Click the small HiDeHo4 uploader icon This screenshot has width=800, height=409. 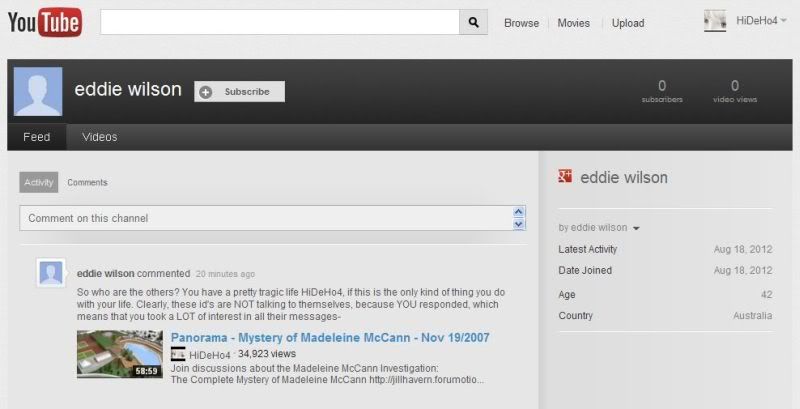point(178,354)
